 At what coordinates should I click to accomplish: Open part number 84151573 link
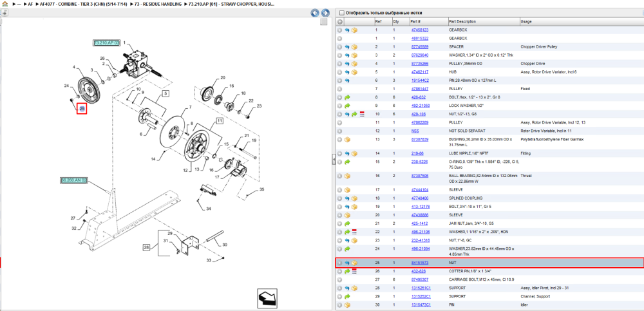click(420, 263)
